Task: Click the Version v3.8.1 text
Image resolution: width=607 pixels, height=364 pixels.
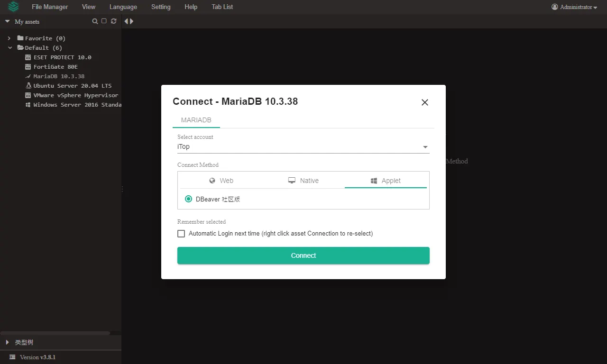Action: 38,357
